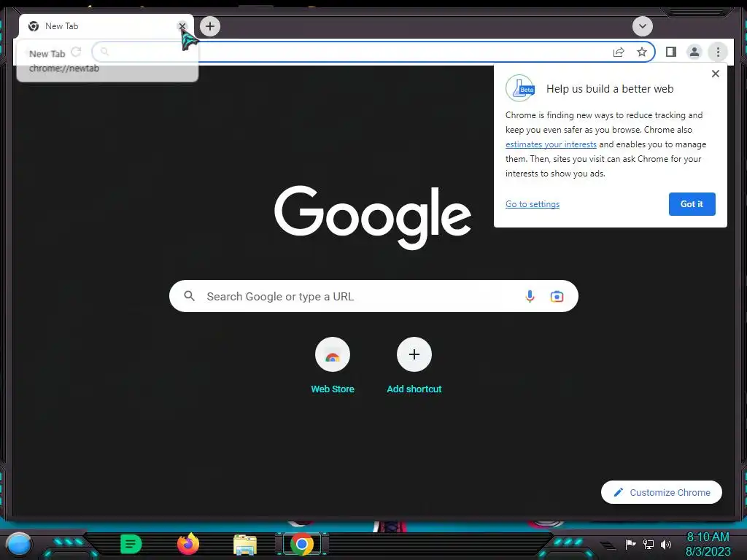747x560 pixels.
Task: Click Customize Chrome button
Action: point(661,492)
